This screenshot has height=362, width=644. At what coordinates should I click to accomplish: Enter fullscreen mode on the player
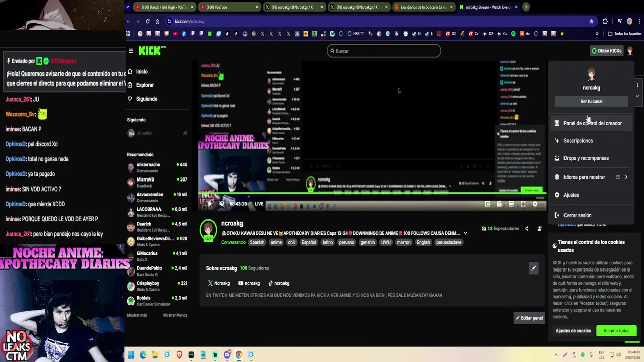click(523, 204)
